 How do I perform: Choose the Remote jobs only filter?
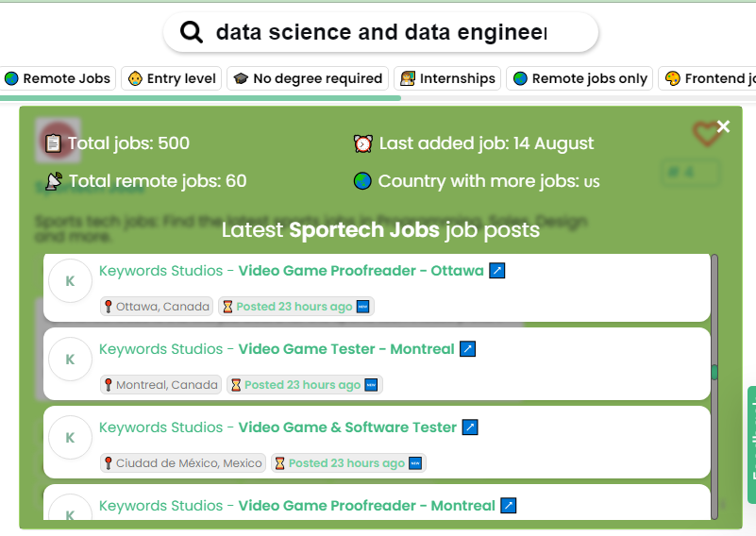580,78
